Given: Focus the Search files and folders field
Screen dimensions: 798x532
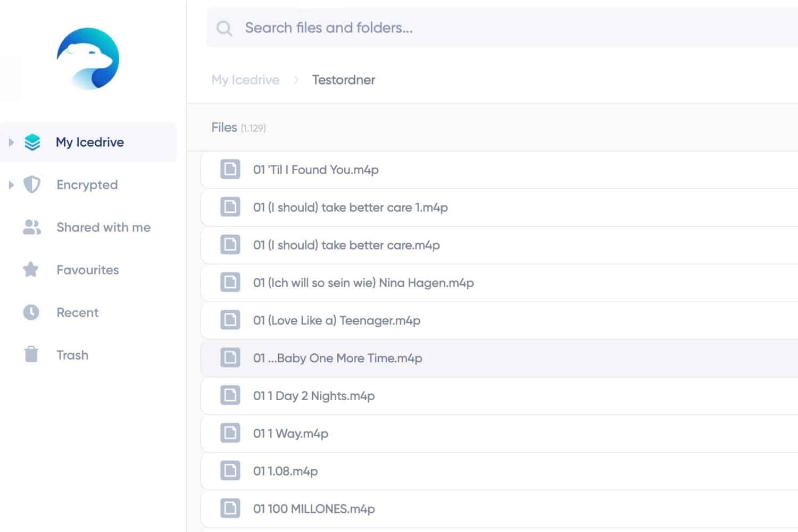Looking at the screenshot, I should pos(502,28).
